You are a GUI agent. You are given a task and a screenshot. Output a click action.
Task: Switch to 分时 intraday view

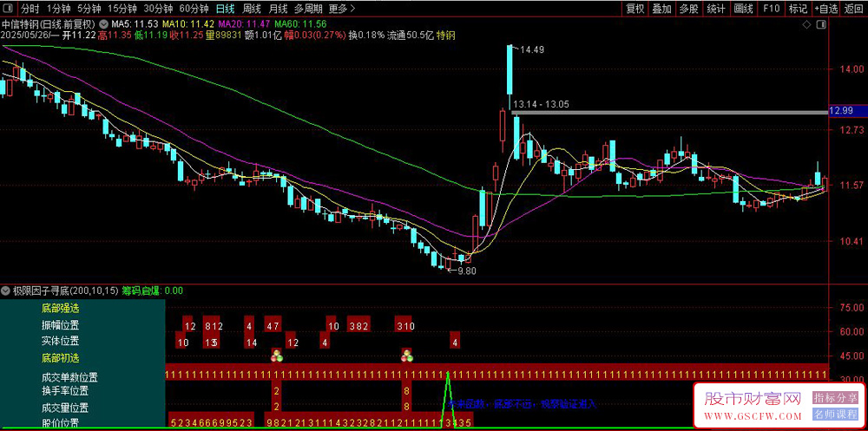click(30, 9)
